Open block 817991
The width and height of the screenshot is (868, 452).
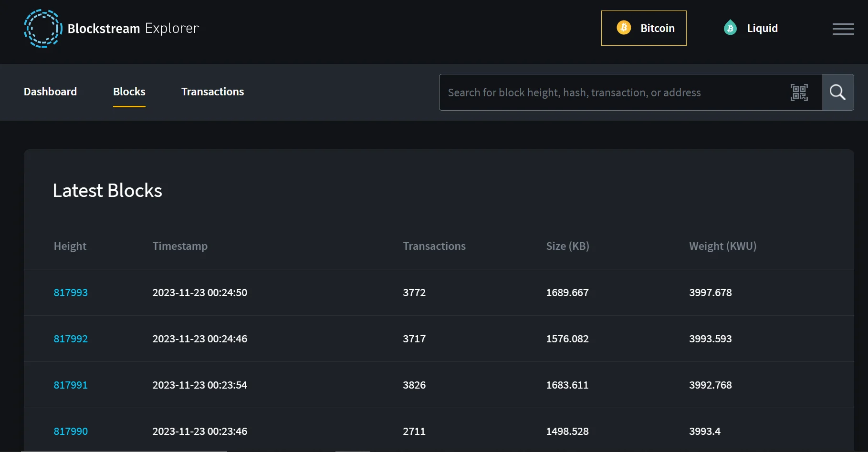point(71,385)
